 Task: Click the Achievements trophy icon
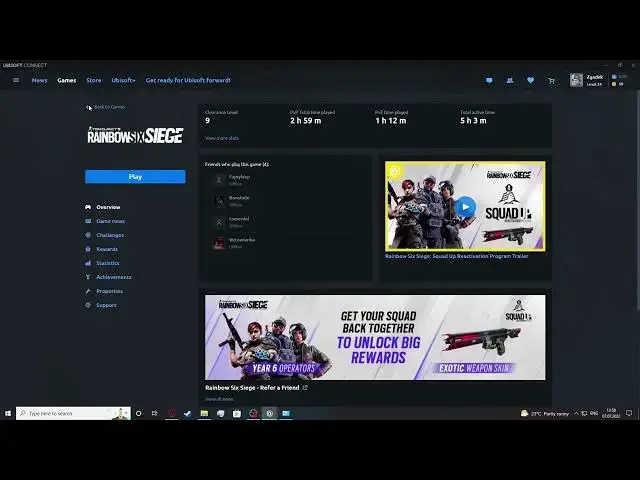coord(89,277)
